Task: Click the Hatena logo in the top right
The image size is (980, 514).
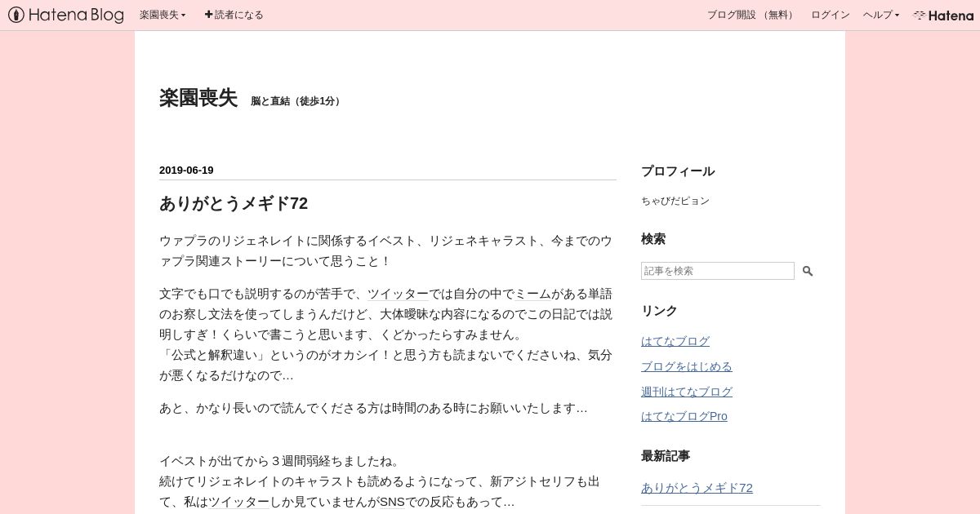Action: 943,15
